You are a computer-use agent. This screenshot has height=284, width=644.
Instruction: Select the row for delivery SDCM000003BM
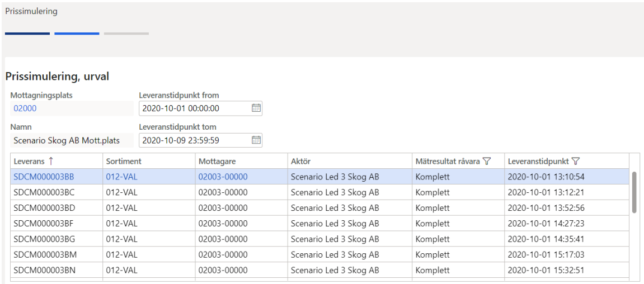(x=320, y=254)
